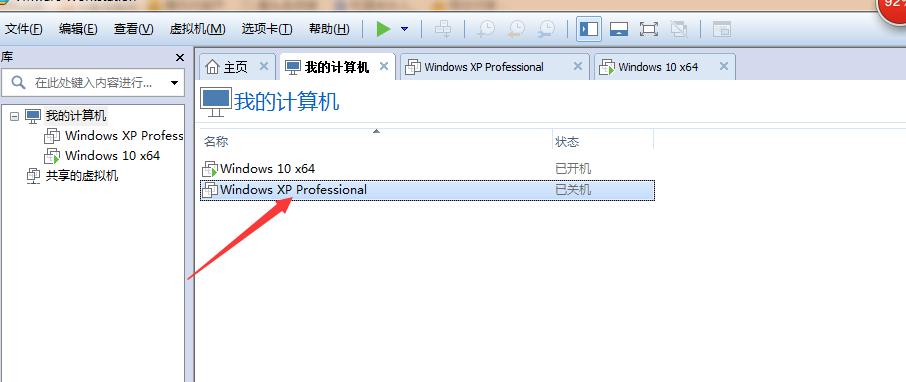
Task: Click the send Ctrl+Alt+Del toolbar icon
Action: click(x=443, y=29)
